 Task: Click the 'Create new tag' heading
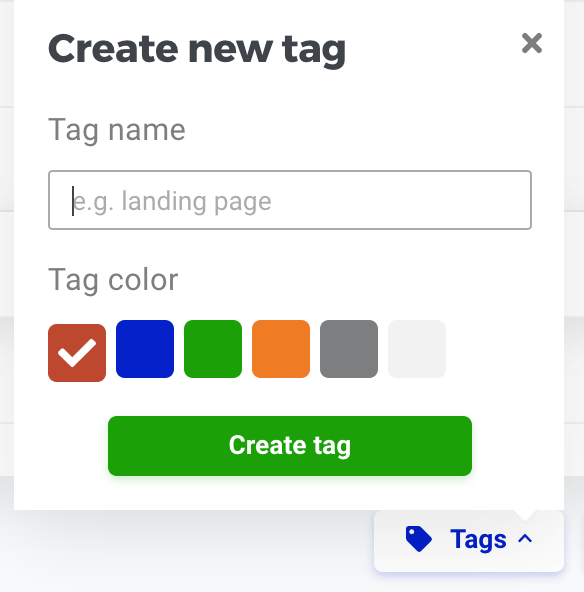pos(197,51)
